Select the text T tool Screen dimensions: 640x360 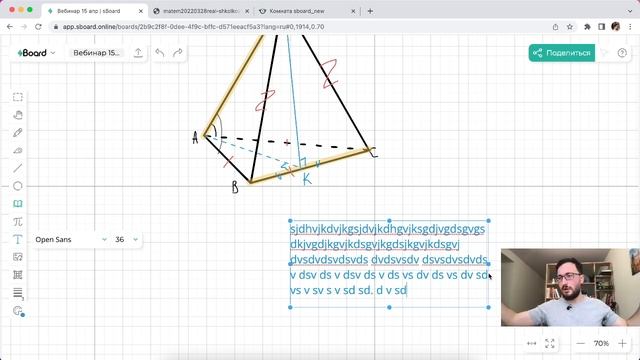(x=18, y=239)
